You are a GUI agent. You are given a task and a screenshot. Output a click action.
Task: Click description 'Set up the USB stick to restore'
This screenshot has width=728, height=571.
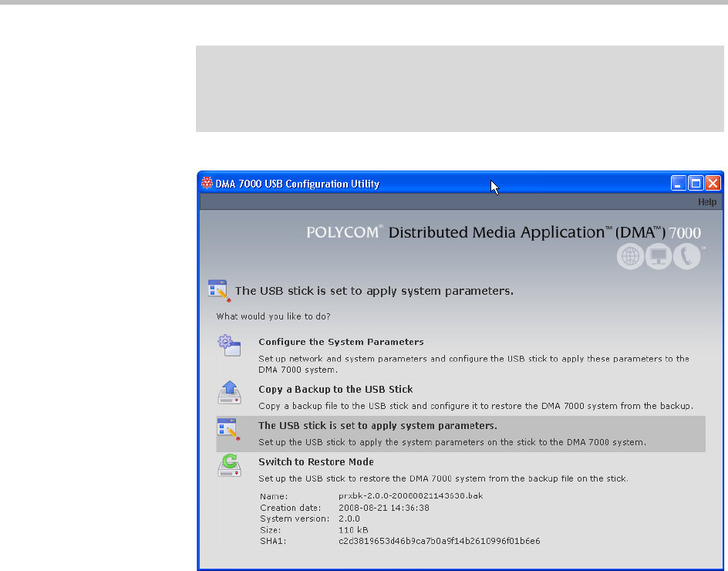point(443,478)
